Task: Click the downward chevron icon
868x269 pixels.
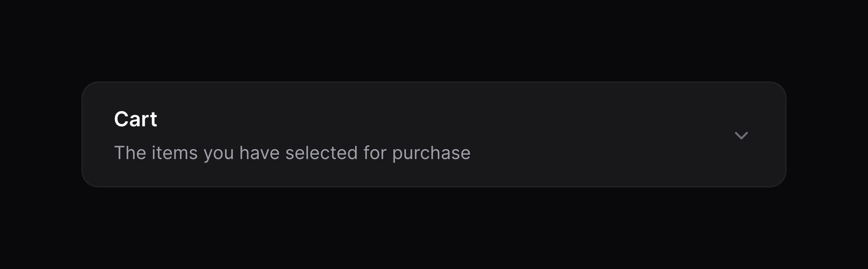Action: coord(741,135)
